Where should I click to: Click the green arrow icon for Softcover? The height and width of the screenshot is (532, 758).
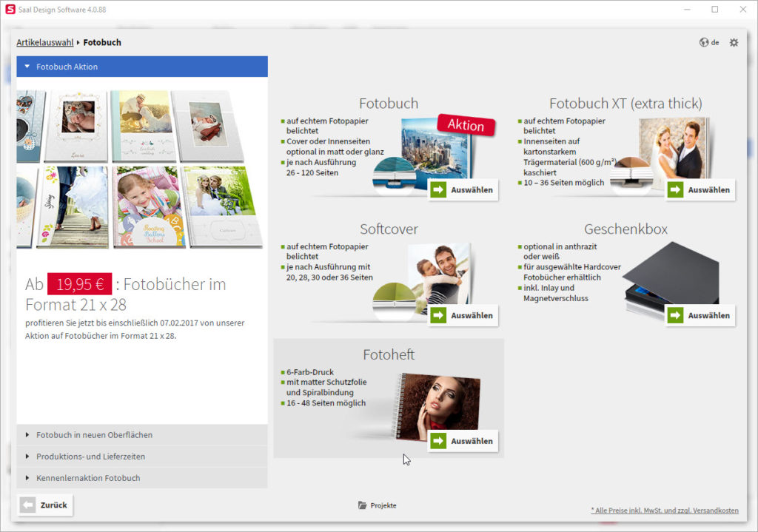(x=438, y=315)
